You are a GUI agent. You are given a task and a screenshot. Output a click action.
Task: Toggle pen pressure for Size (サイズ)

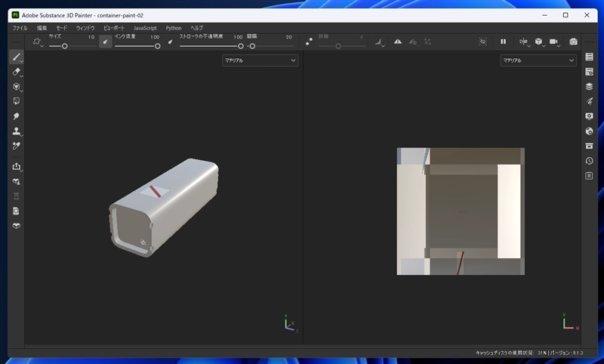coord(105,42)
